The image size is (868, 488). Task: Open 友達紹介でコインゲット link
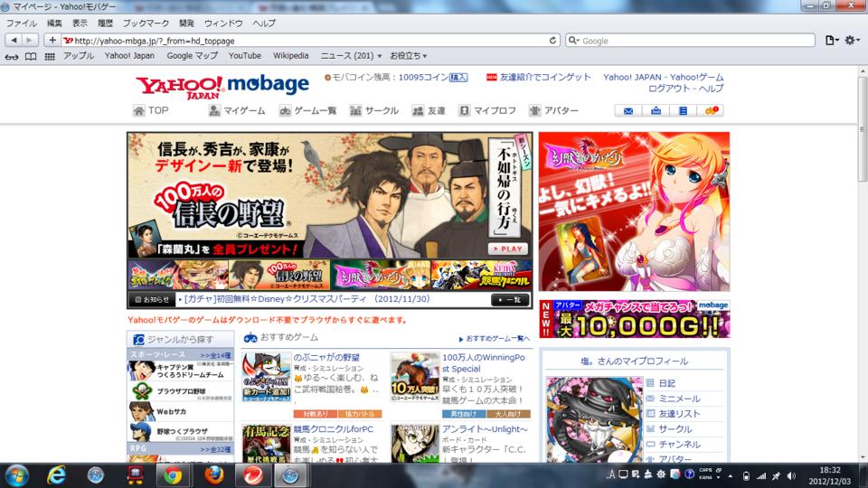pyautogui.click(x=544, y=77)
